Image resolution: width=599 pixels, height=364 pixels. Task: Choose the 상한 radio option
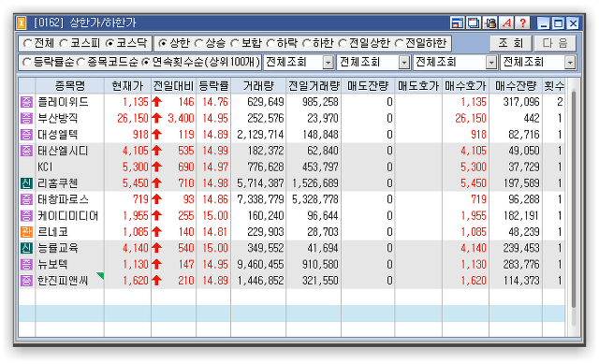[x=163, y=43]
